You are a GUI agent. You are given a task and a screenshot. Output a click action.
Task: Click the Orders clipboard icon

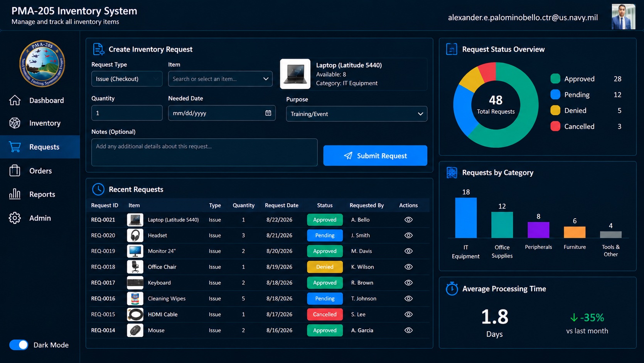[15, 171]
